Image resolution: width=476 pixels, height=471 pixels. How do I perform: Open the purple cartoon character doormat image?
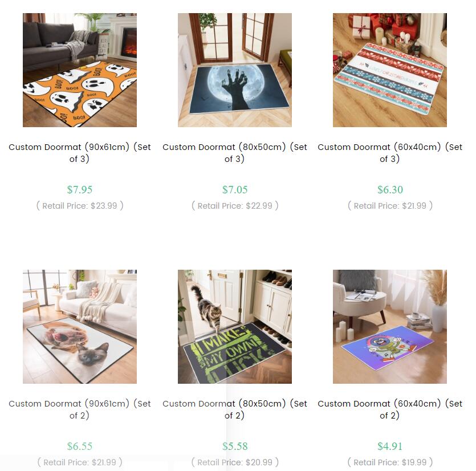click(x=390, y=327)
